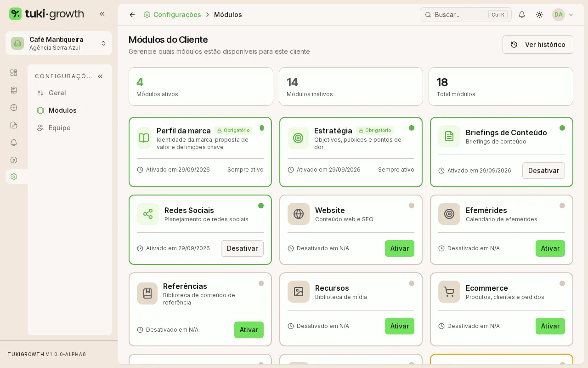Click the Website card title
Viewport: 588px width, 368px height.
point(330,210)
